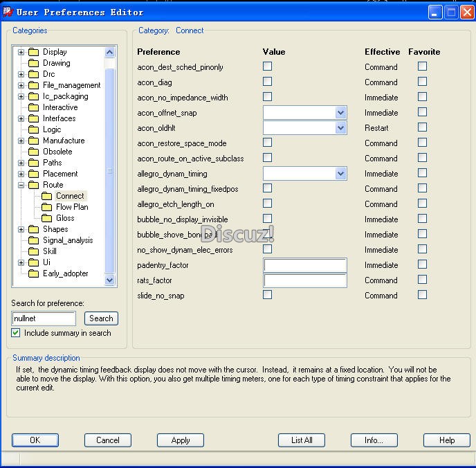
Task: Click the Search for preference field
Action: click(x=44, y=318)
